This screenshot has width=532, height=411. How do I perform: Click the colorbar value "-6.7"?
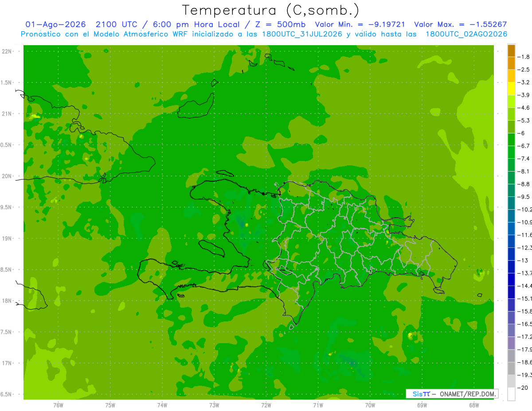(524, 146)
